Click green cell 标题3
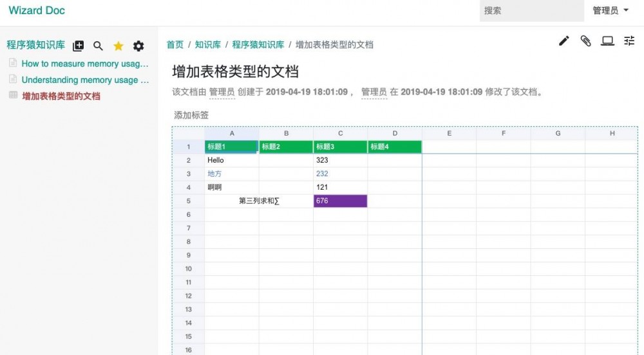Image resolution: width=644 pixels, height=355 pixels. pos(340,147)
